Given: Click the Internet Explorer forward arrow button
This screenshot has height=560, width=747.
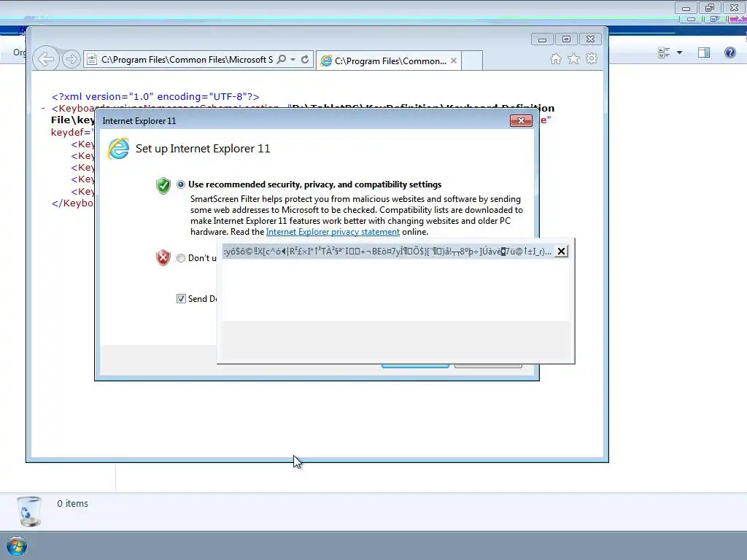Looking at the screenshot, I should 71,59.
